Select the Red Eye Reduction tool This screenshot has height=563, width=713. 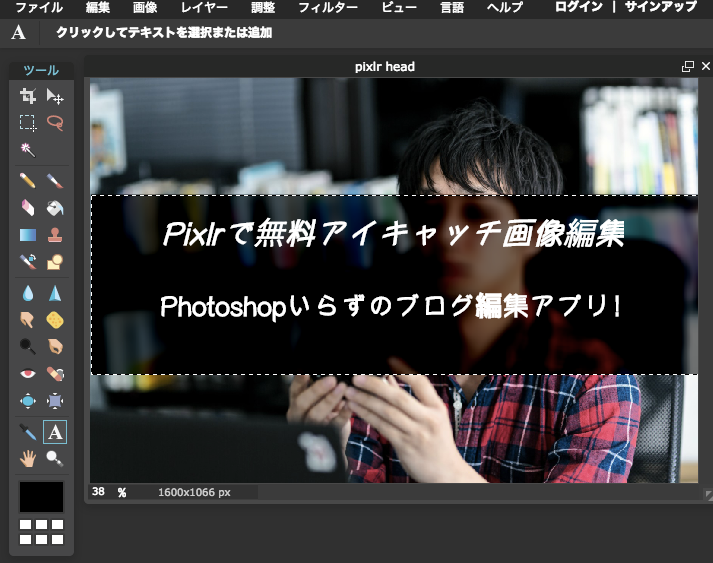(x=28, y=374)
